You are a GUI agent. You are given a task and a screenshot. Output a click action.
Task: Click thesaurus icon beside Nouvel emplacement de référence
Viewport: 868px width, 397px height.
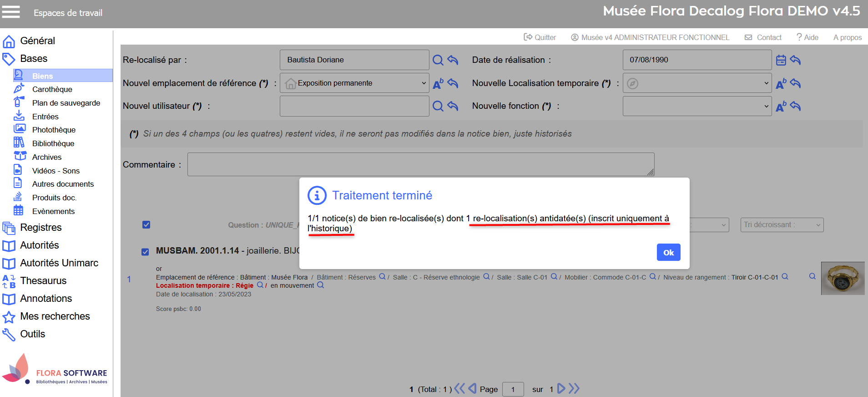(438, 83)
